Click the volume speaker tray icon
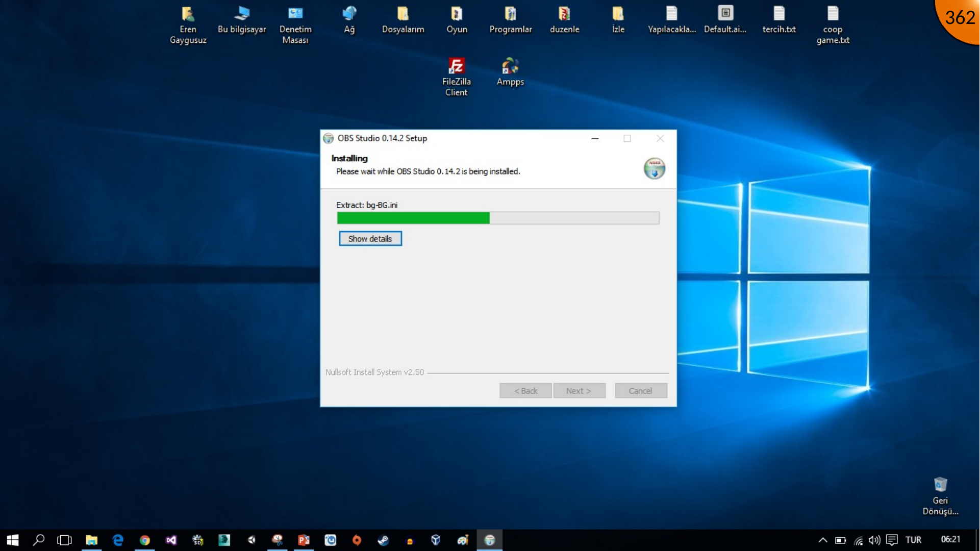Image resolution: width=980 pixels, height=551 pixels. coord(874,540)
